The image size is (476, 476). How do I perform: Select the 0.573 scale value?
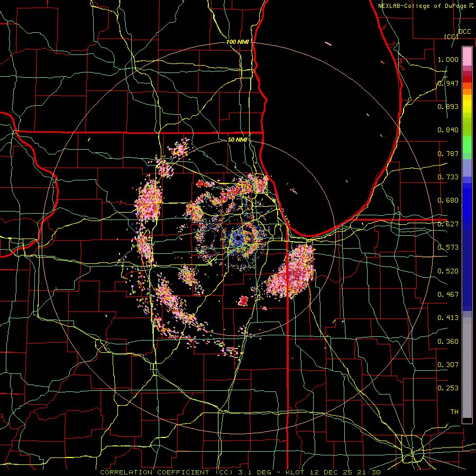tap(448, 248)
